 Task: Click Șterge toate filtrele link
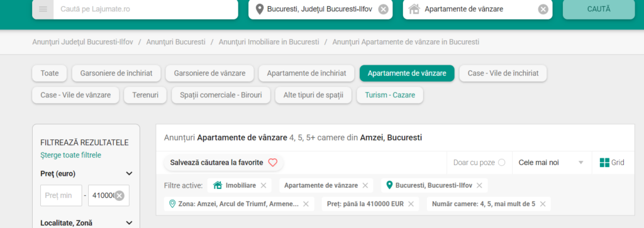click(x=70, y=155)
